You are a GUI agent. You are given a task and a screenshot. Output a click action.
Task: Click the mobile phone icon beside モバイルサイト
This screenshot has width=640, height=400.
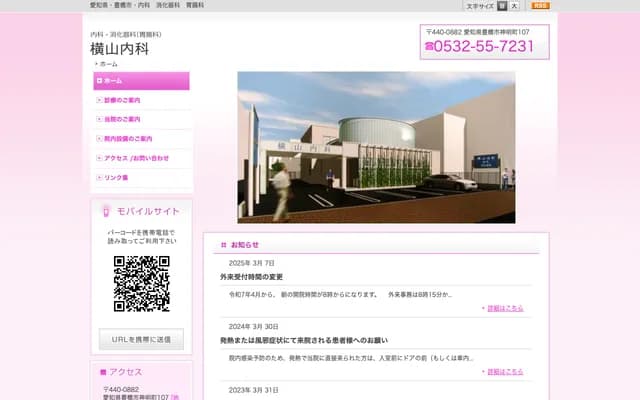tap(106, 211)
